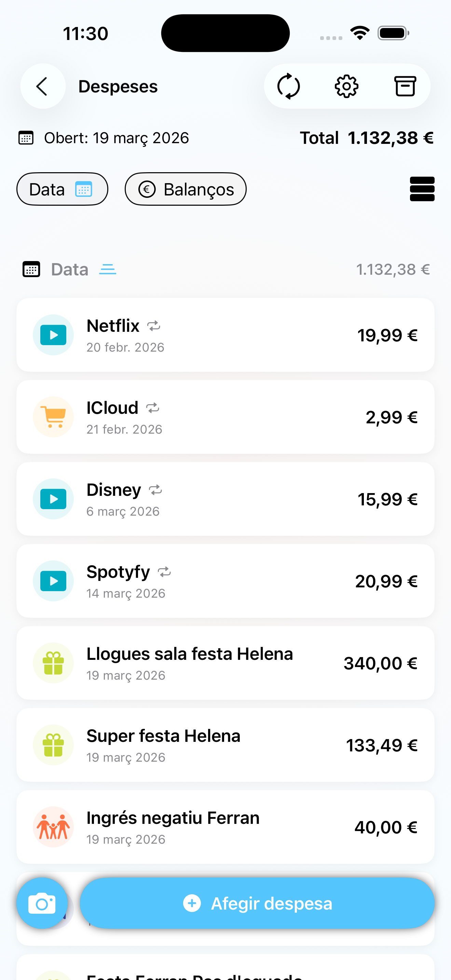Open the archive box icon
The height and width of the screenshot is (980, 451).
[x=405, y=86]
